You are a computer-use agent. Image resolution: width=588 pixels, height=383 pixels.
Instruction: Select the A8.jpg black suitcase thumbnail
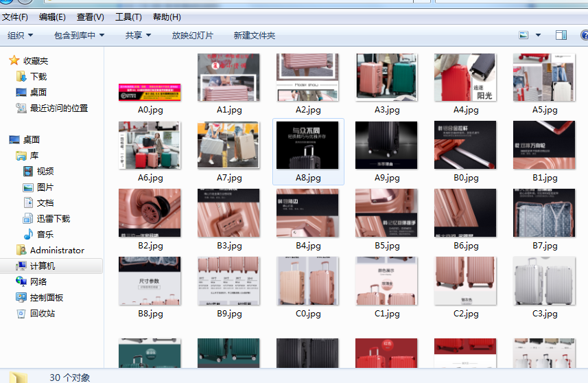[x=307, y=145]
